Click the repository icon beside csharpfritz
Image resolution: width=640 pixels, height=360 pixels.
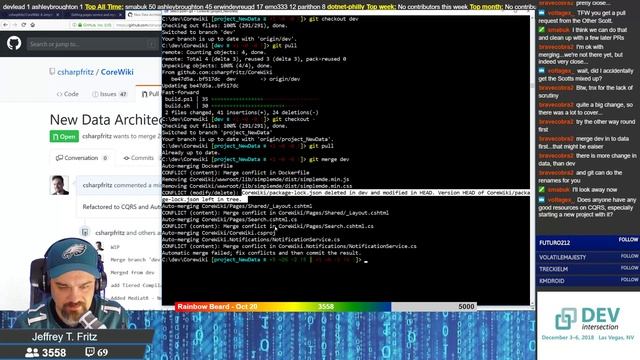(x=52, y=72)
